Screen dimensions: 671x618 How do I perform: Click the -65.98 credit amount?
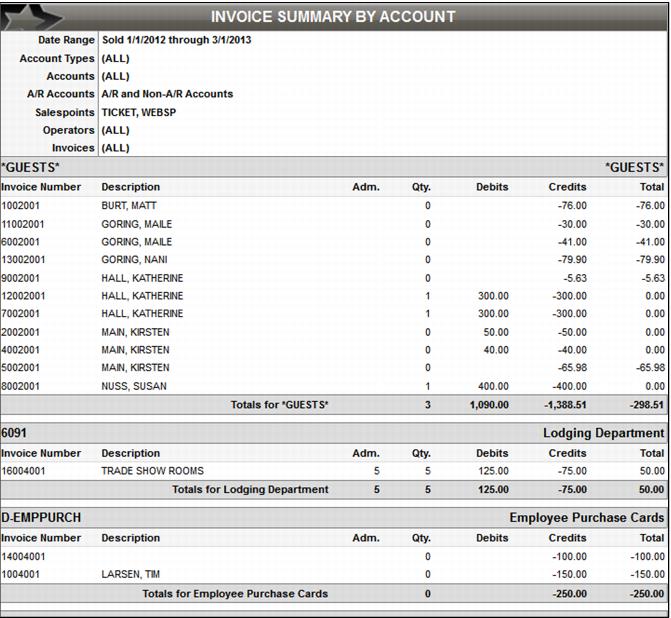tap(572, 368)
